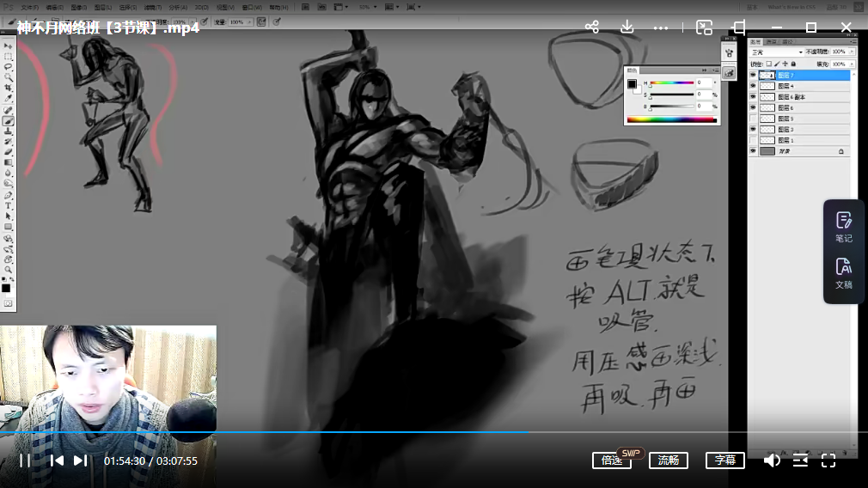Toggle Quick Mask mode icon
The width and height of the screenshot is (868, 488).
8,304
